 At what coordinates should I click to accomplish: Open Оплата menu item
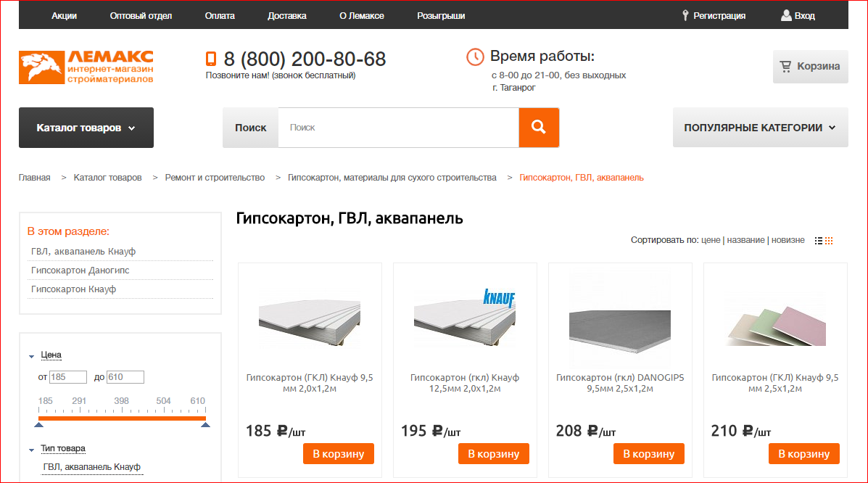pos(220,15)
